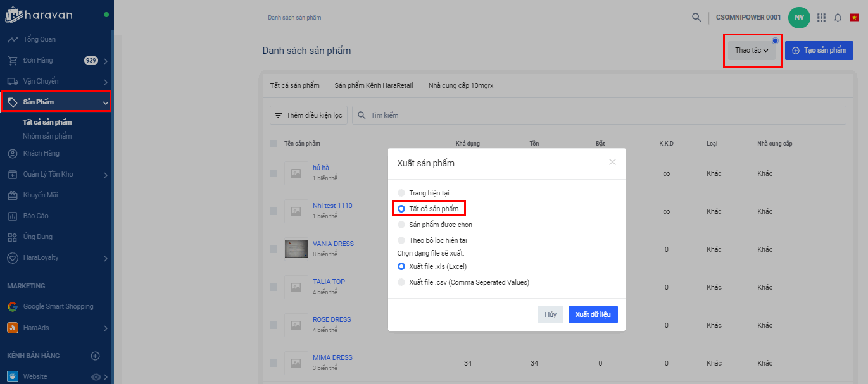868x384 pixels.
Task: Select the Trang hiện tại radio option
Action: pyautogui.click(x=401, y=192)
